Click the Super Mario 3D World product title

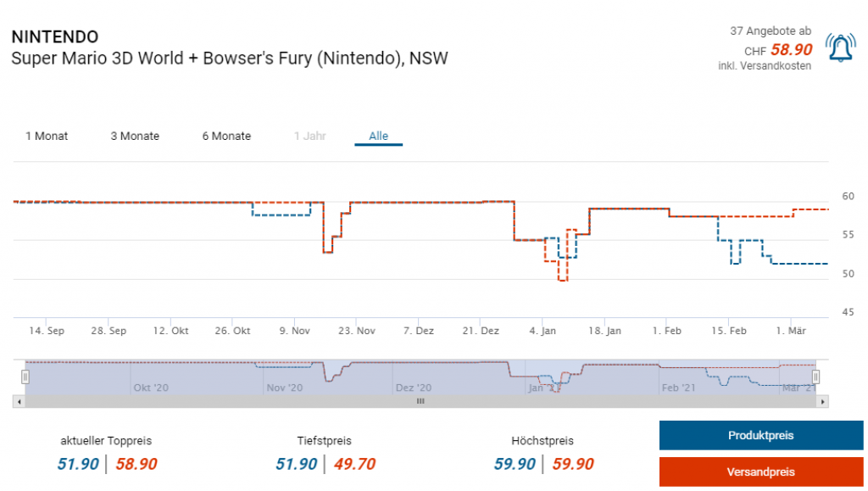[229, 59]
